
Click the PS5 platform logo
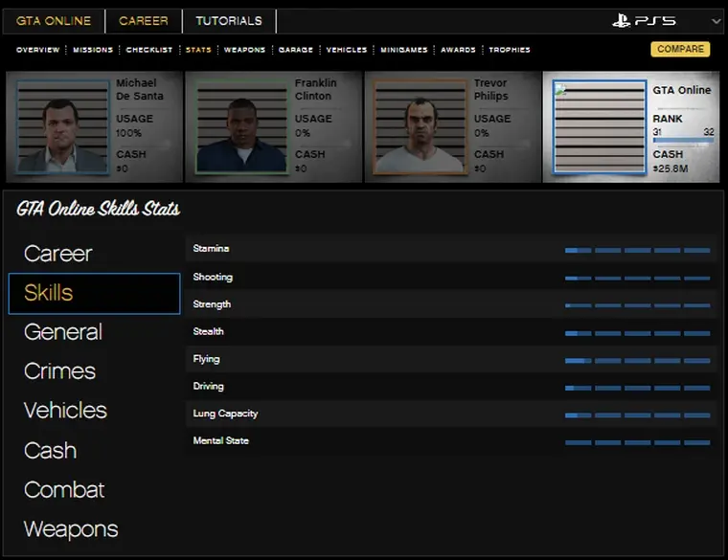645,20
